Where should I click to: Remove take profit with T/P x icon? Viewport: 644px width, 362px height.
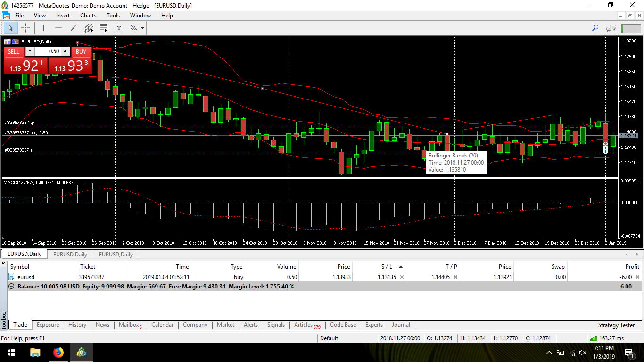point(455,277)
